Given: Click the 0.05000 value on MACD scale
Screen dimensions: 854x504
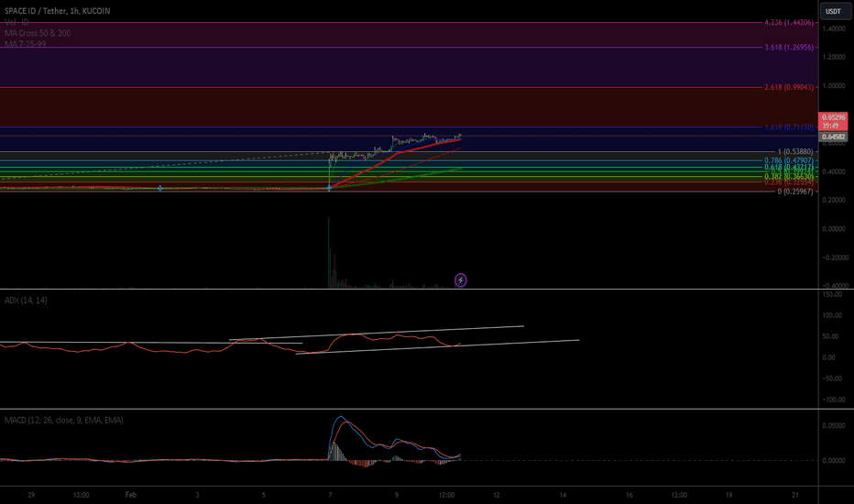Looking at the screenshot, I should 833,425.
